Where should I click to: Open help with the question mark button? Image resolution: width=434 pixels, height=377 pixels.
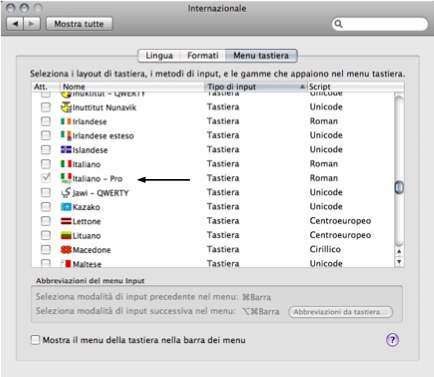point(393,340)
